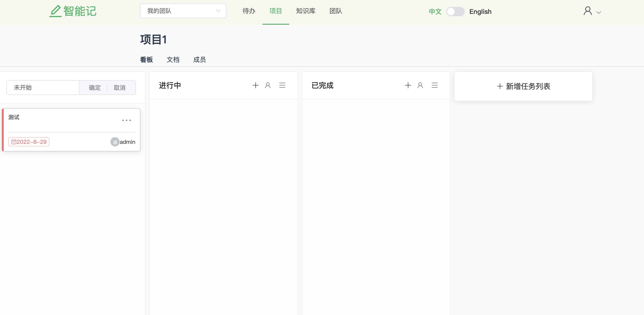Viewport: 644px width, 315px height.
Task: Click plus icon in 已完成 column
Action: pos(408,85)
